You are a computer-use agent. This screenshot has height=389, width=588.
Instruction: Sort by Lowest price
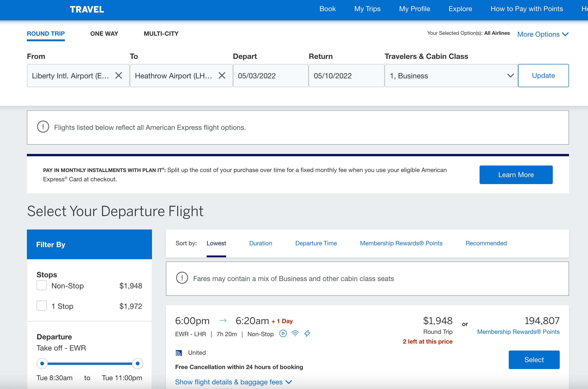(x=216, y=243)
